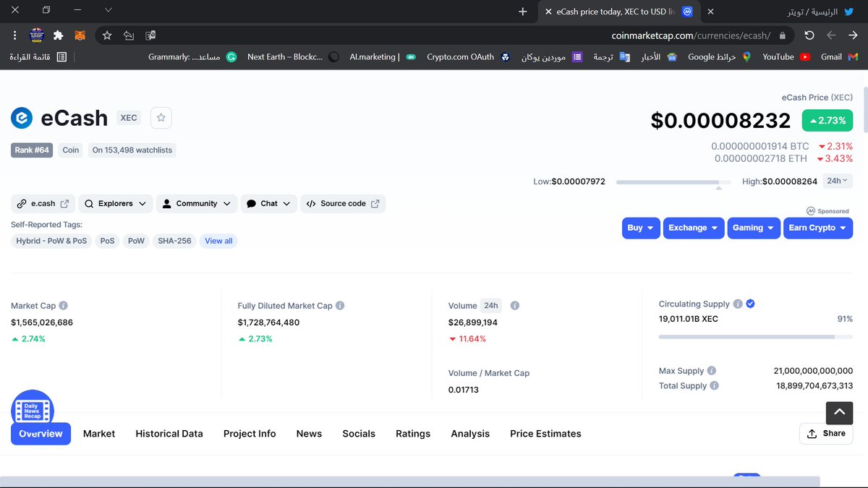Go to the next page with arrow button

pyautogui.click(x=853, y=35)
